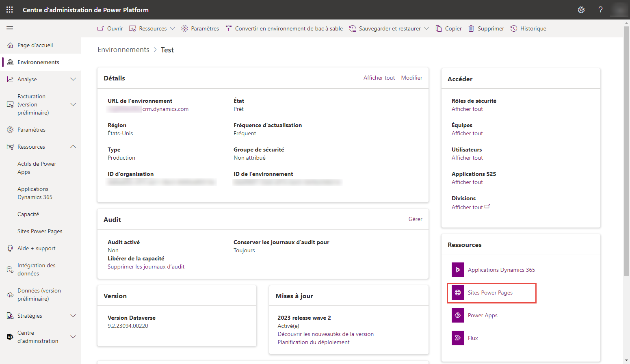Open Sites Power Pages in sidebar
The height and width of the screenshot is (364, 630).
point(40,231)
